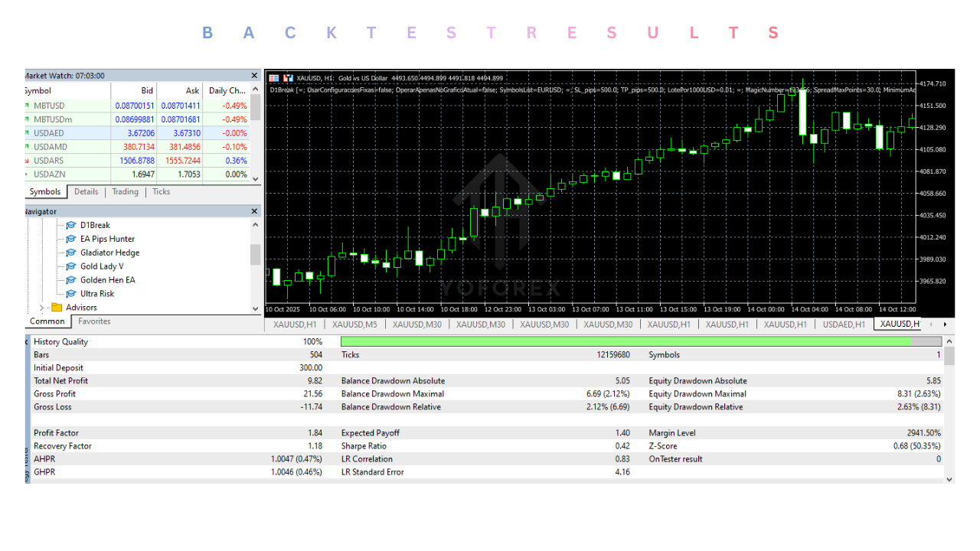Image resolution: width=980 pixels, height=551 pixels.
Task: Sort by clicking the Bid column header
Action: (146, 90)
